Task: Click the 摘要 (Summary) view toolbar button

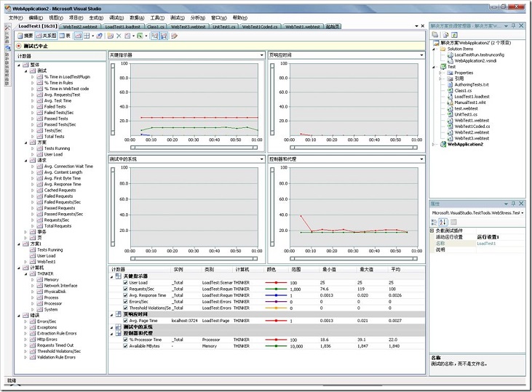Action: [x=26, y=35]
